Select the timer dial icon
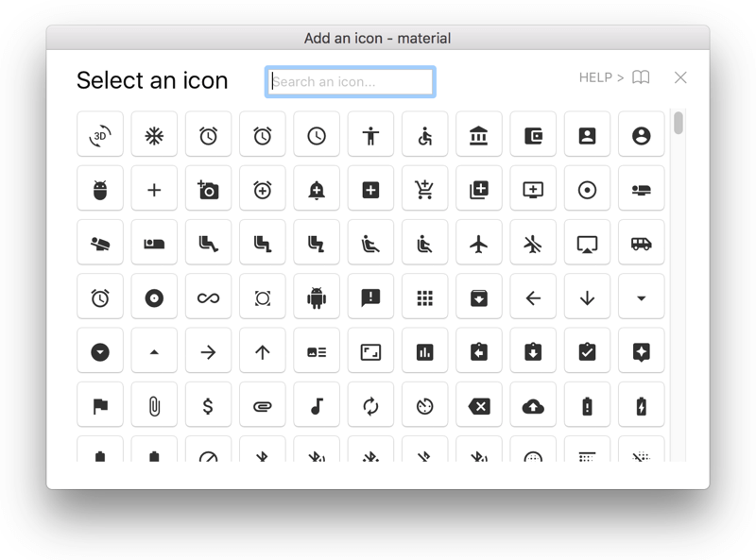This screenshot has width=756, height=560. pos(424,405)
